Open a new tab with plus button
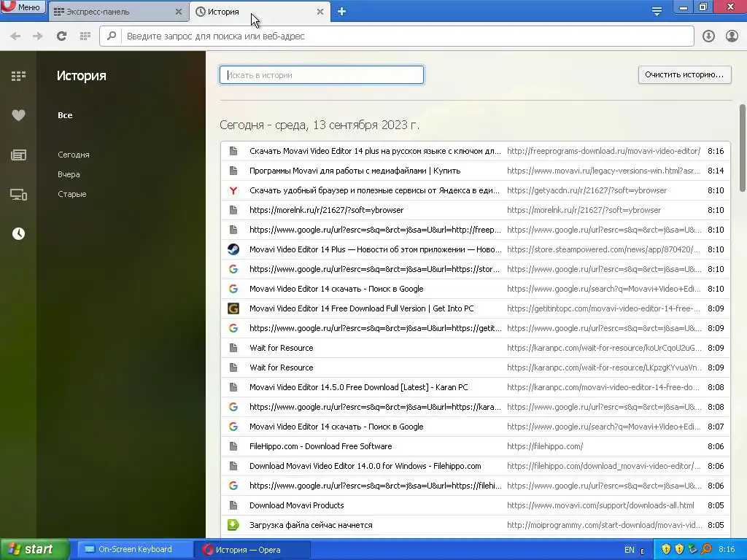 pyautogui.click(x=341, y=12)
